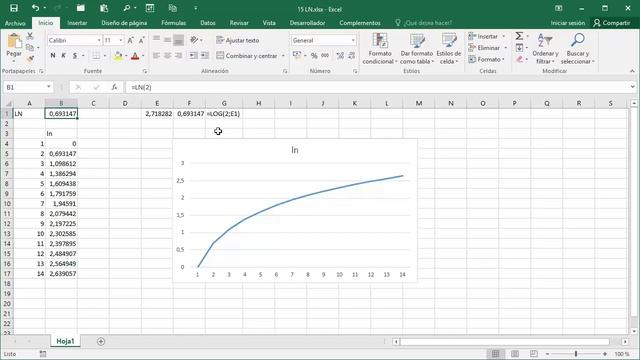
Task: Align text to the right
Action: [178, 56]
